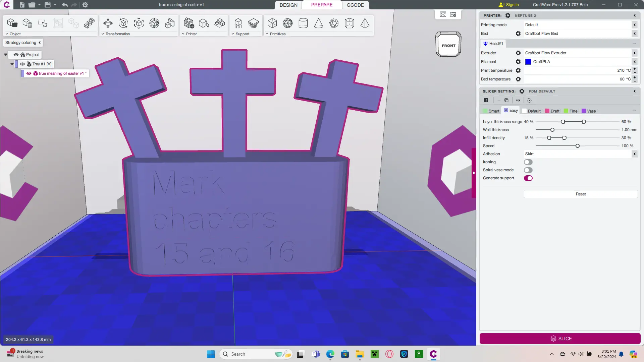
Task: Enable the Ironing switch
Action: click(528, 162)
